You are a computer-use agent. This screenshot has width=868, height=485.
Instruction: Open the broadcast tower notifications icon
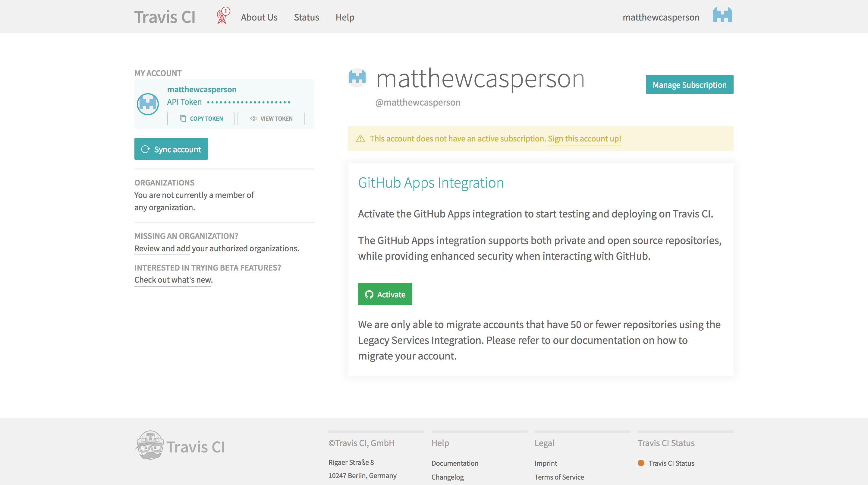pos(223,16)
